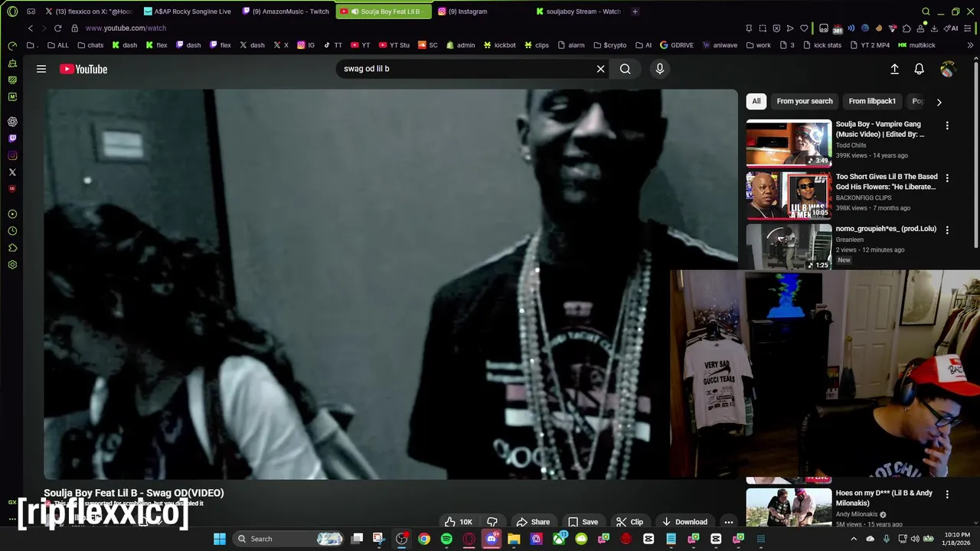Open the GDRIVE bookmark

click(x=676, y=45)
